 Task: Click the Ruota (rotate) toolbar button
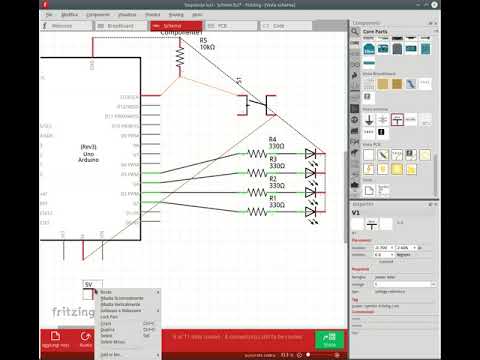pyautogui.click(x=85, y=340)
